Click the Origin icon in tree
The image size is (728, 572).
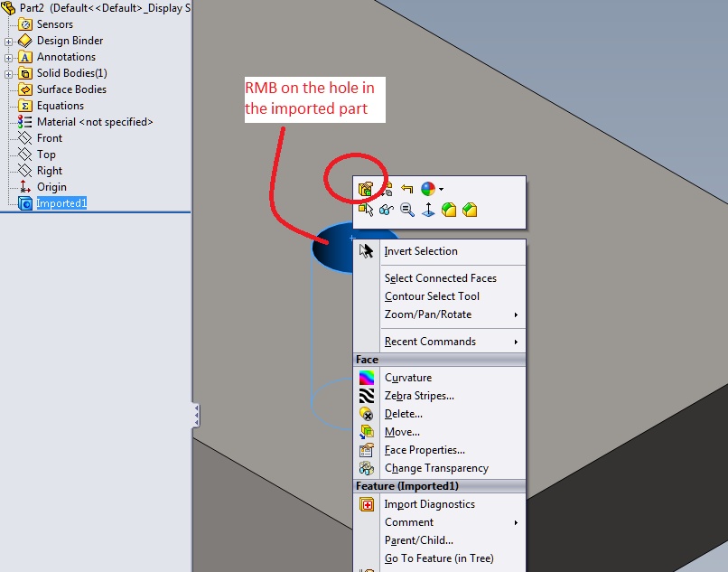25,187
